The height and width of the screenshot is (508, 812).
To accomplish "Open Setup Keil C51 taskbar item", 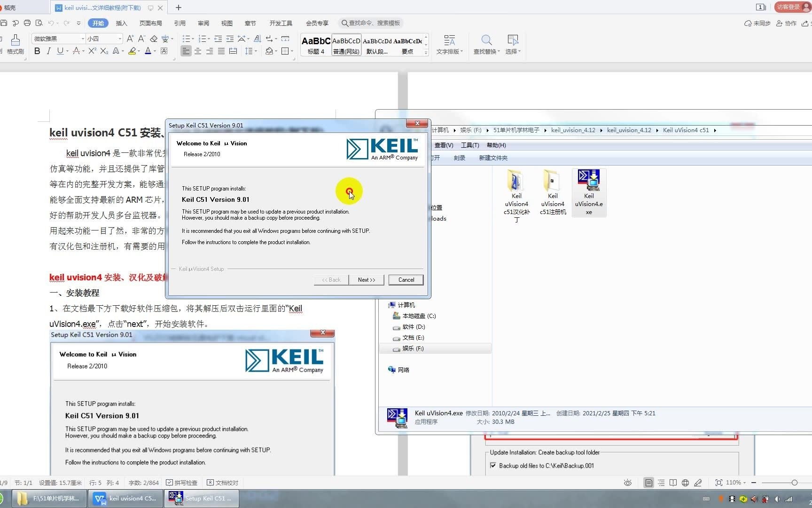I will coord(202,499).
